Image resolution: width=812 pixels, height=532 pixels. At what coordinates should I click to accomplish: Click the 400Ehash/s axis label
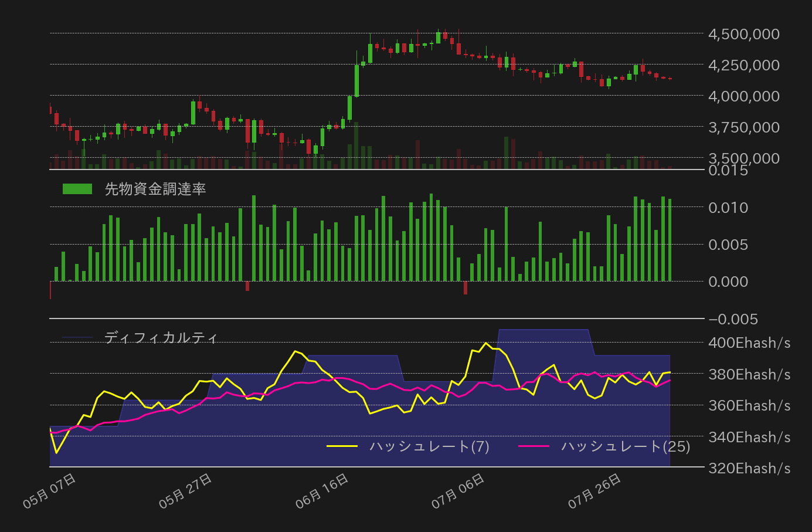749,343
